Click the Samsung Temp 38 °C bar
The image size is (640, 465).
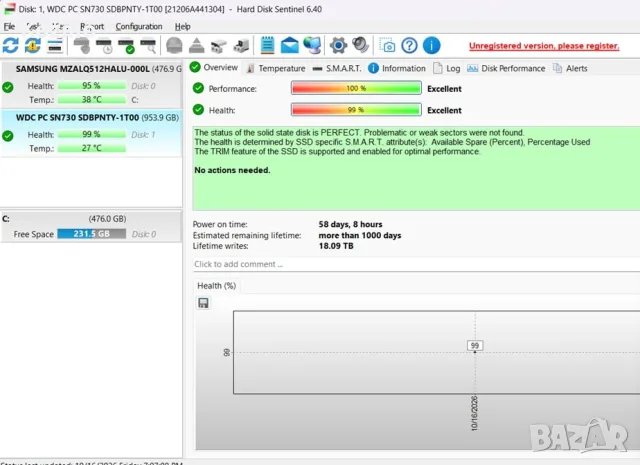[x=91, y=100]
